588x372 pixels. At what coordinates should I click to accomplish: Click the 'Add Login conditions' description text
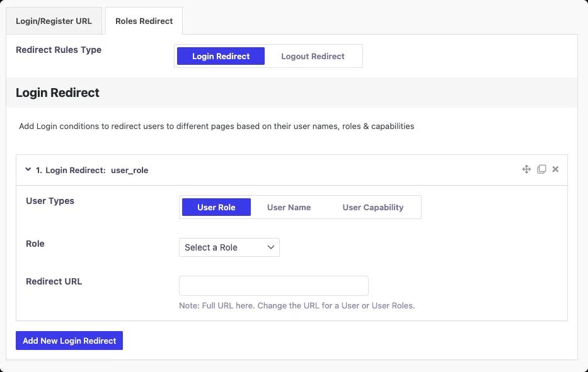pyautogui.click(x=216, y=127)
